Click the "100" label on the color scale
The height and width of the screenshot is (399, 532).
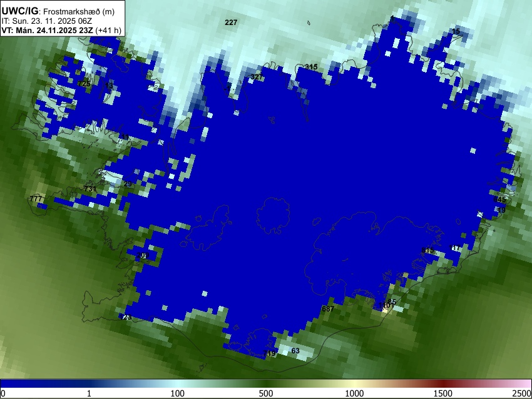[x=177, y=393]
